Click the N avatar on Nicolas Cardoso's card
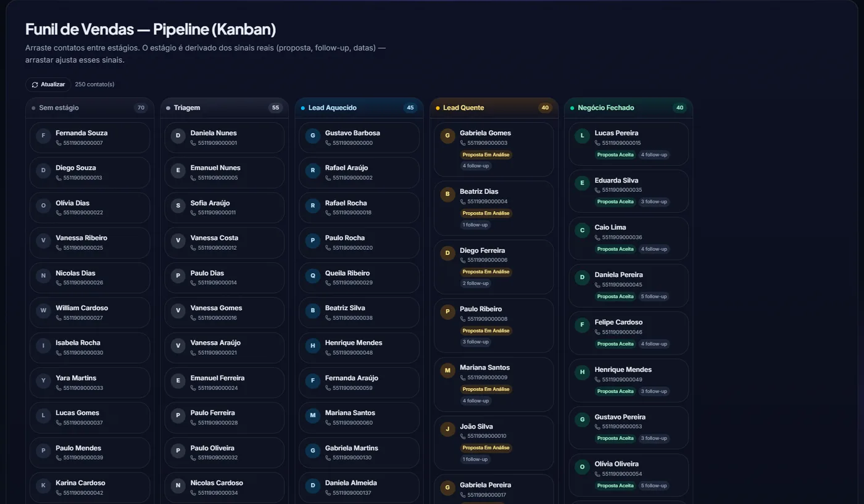The height and width of the screenshot is (504, 864). (x=178, y=486)
